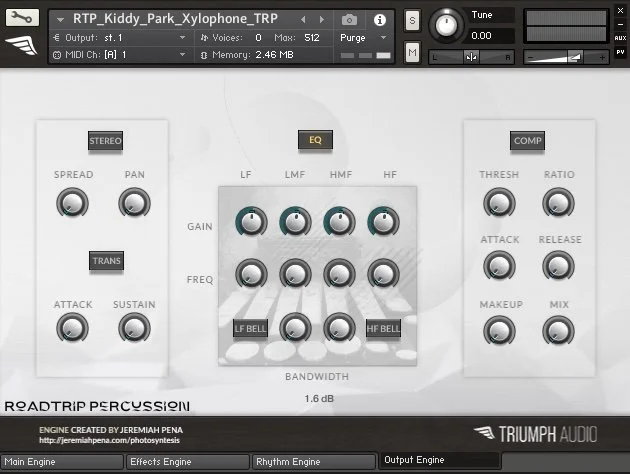Click the SPREAD knob
Viewport: 630px width, 474px height.
tap(72, 203)
